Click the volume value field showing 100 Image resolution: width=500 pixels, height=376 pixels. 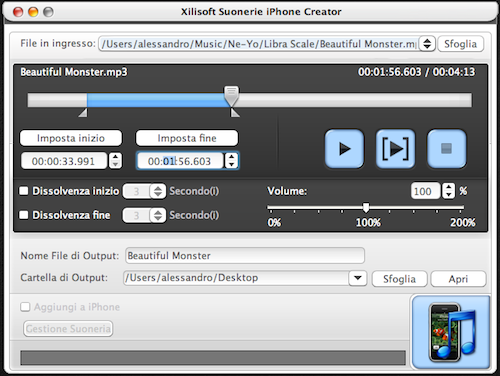pyautogui.click(x=425, y=191)
